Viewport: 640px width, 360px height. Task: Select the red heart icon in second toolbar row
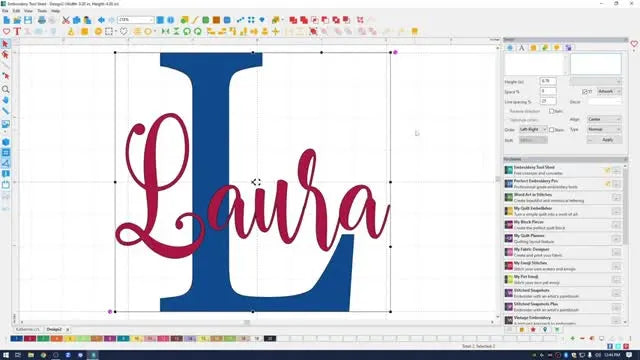pos(7,31)
